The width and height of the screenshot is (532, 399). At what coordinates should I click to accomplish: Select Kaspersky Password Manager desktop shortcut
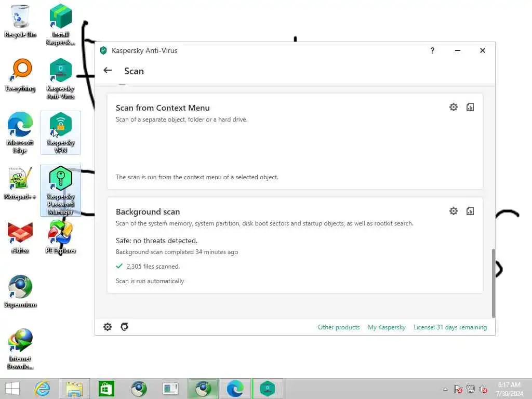point(60,190)
